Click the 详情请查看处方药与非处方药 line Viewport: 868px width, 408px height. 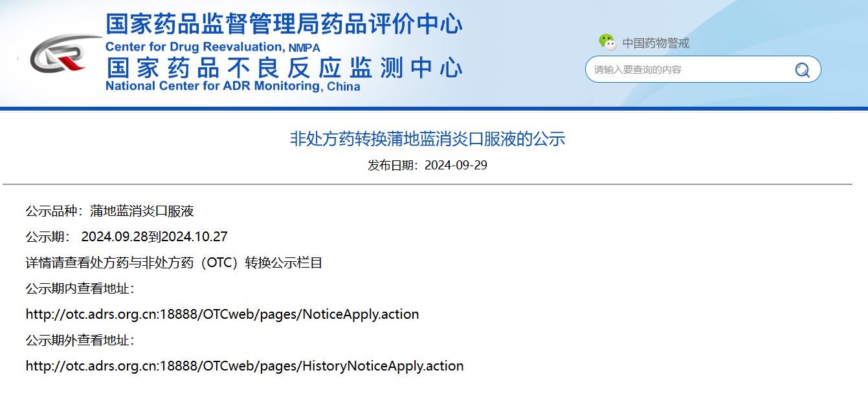coord(173,263)
